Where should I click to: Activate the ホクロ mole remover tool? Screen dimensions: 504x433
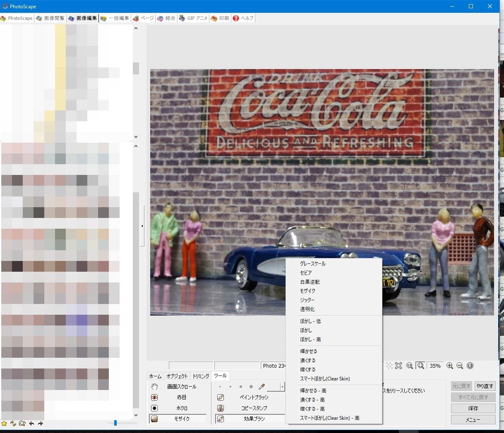click(x=178, y=408)
